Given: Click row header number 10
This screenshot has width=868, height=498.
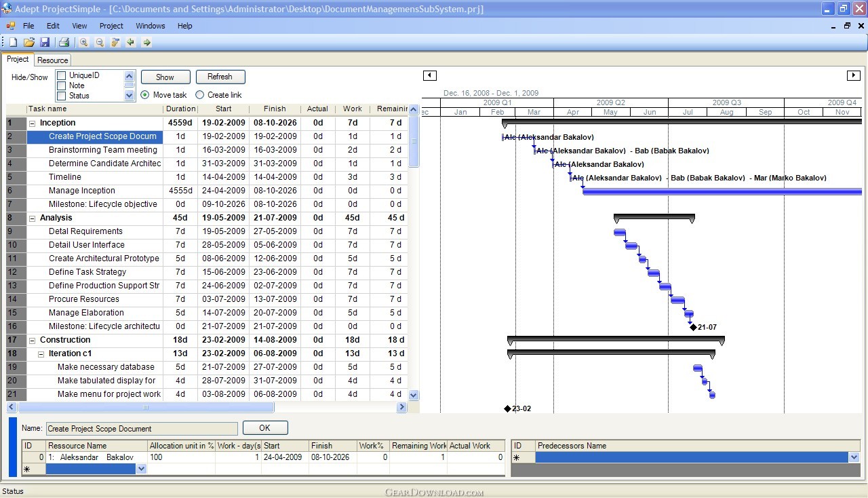Looking at the screenshot, I should [16, 246].
